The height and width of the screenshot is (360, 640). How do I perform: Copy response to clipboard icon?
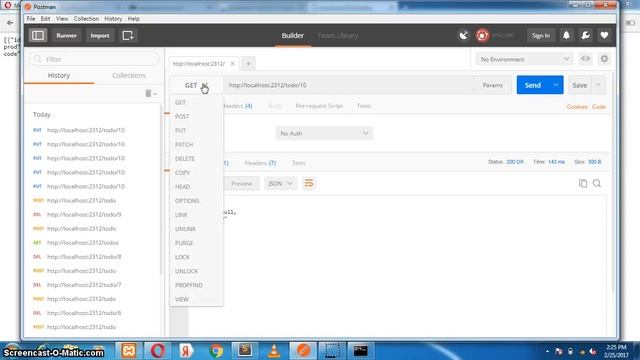tap(583, 183)
